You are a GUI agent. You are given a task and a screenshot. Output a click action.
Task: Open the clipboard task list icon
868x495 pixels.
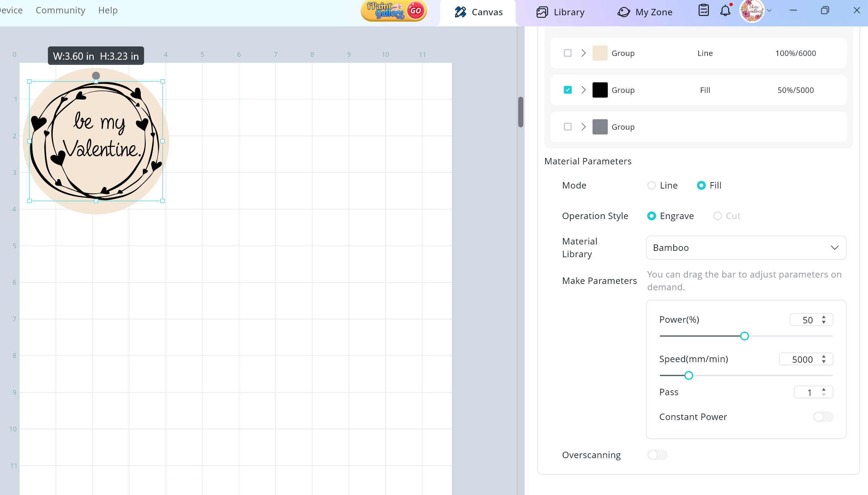(703, 10)
